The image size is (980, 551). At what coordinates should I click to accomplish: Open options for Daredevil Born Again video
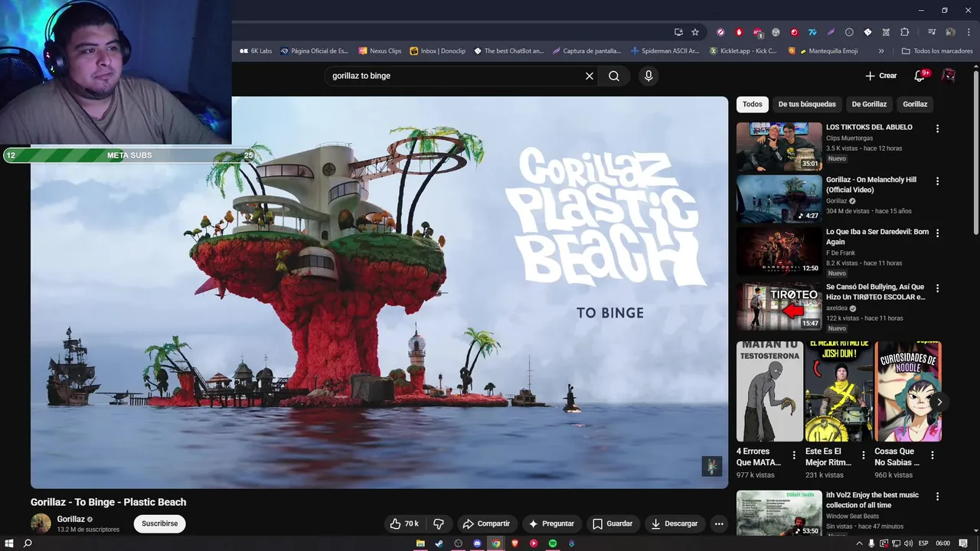pos(937,233)
